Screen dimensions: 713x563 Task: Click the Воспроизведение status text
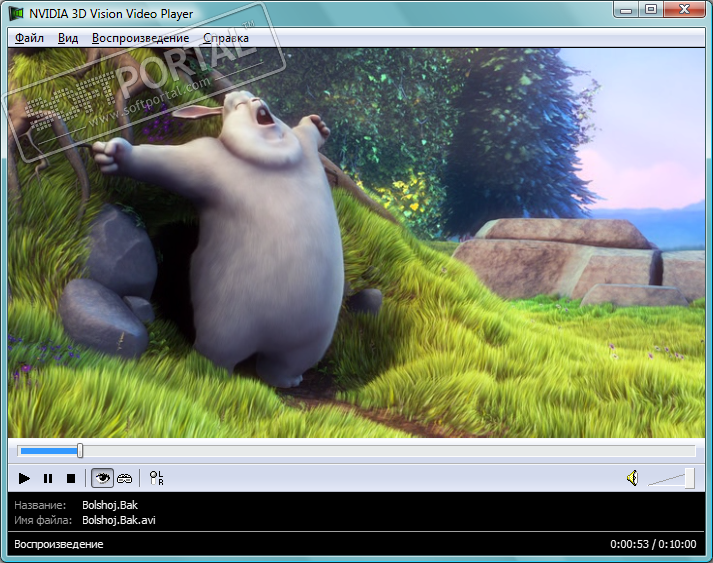(59, 544)
